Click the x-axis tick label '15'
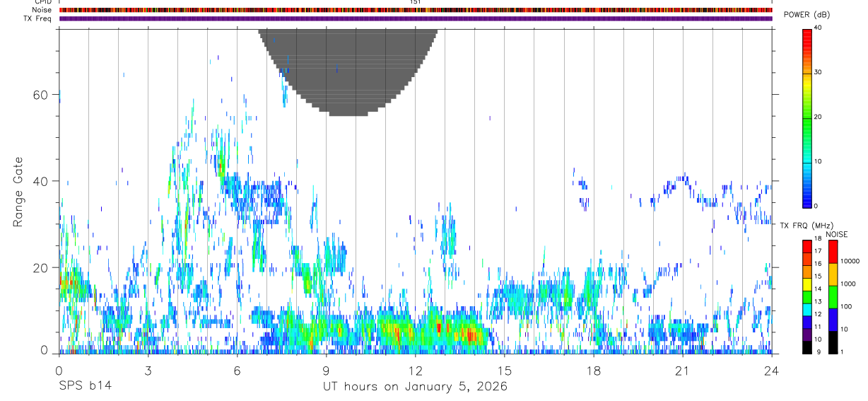 tap(504, 371)
